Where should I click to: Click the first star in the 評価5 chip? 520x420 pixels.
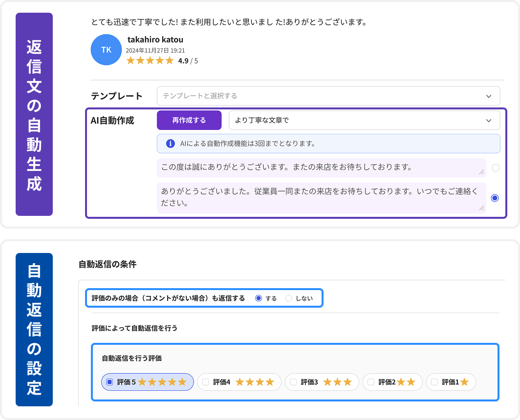click(142, 382)
